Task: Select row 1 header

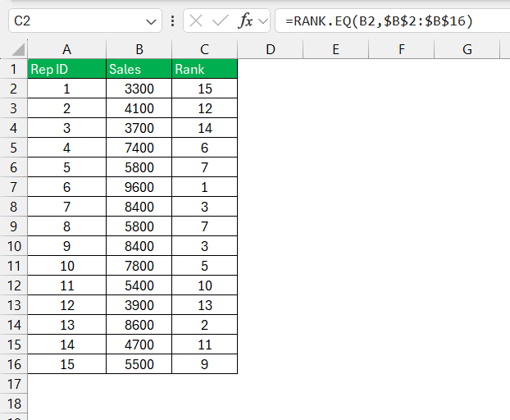Action: (x=13, y=69)
